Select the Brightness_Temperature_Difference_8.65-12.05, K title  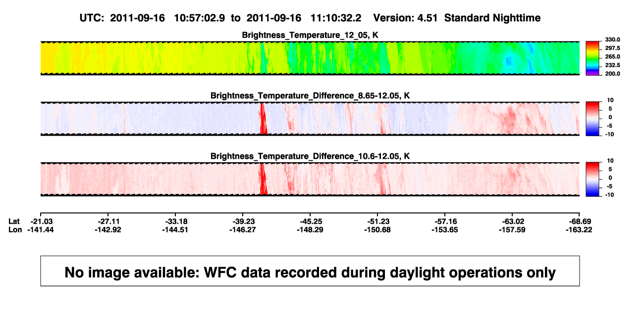point(310,95)
